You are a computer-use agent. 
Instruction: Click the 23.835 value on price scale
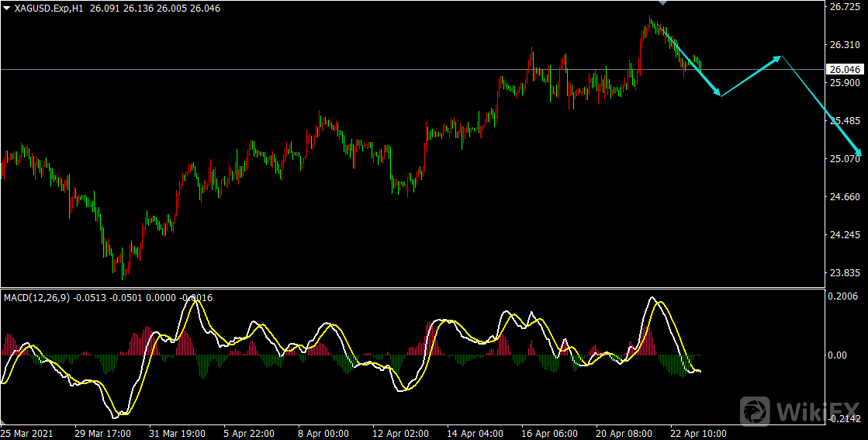[x=843, y=272]
